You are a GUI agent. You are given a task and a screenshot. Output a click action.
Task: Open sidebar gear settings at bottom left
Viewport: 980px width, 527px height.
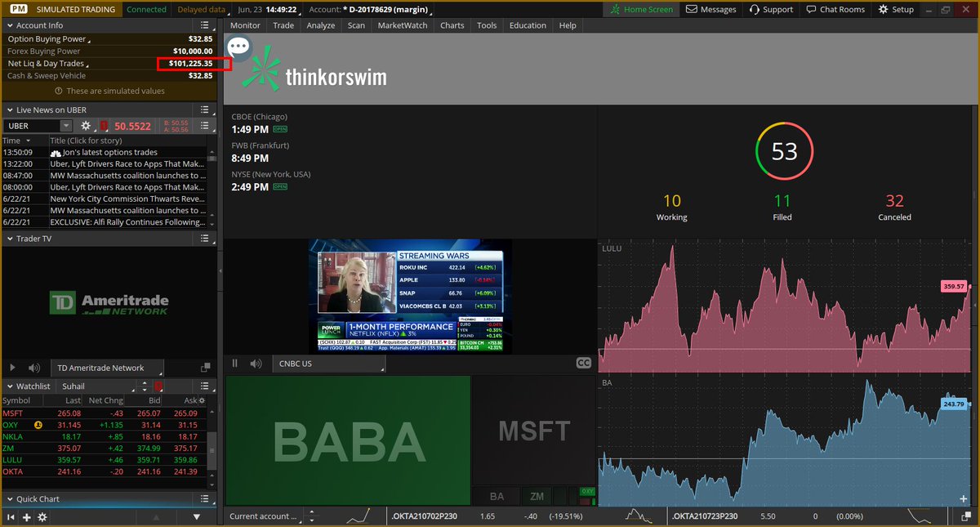[42, 517]
